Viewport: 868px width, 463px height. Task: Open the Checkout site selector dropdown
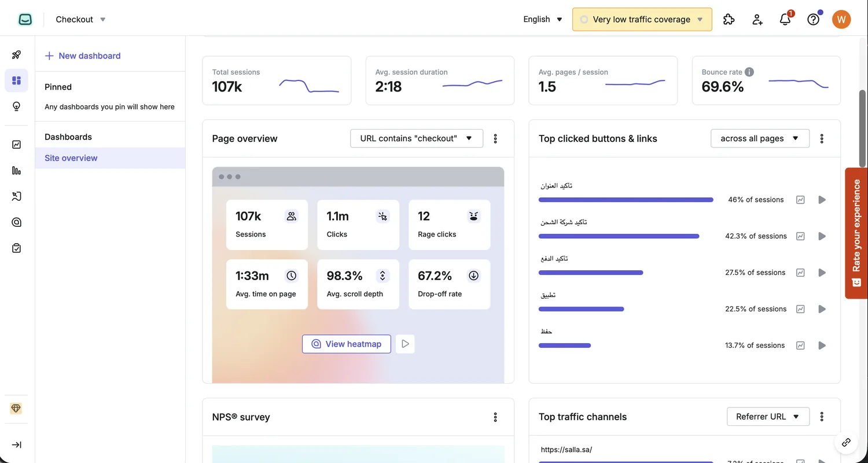[x=80, y=19]
